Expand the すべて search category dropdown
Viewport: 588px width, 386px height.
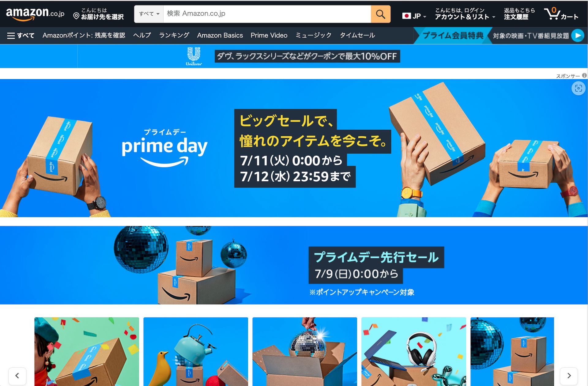[x=149, y=14]
